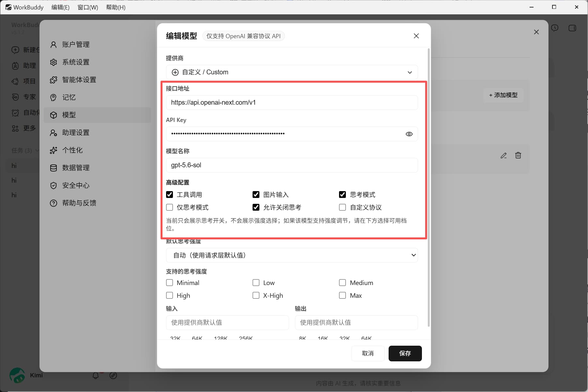Uncheck the 思考模式 checkbox
Screen dimensions: 588x392
(x=342, y=195)
